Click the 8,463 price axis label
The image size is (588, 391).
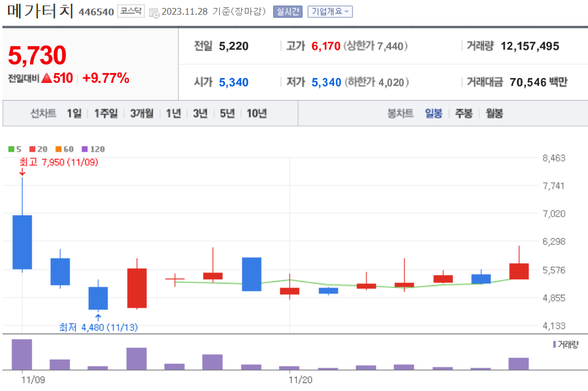point(554,158)
